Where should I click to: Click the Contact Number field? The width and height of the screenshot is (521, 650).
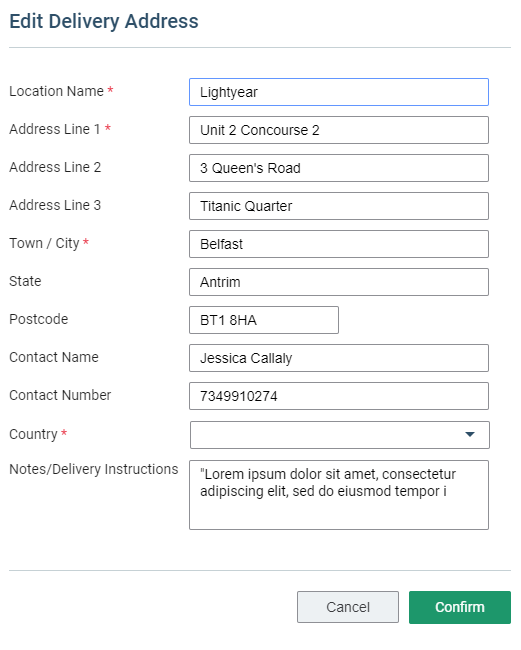click(339, 396)
